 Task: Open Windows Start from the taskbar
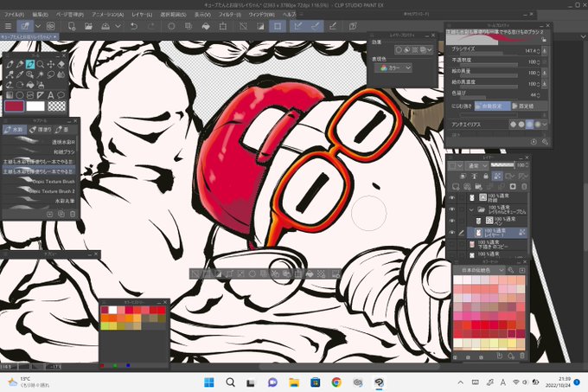[209, 382]
